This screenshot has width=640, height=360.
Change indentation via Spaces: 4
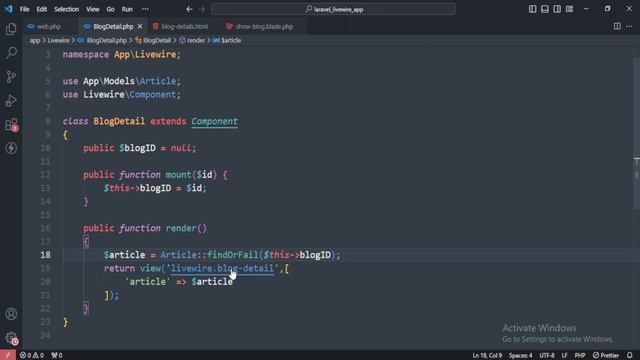click(520, 355)
